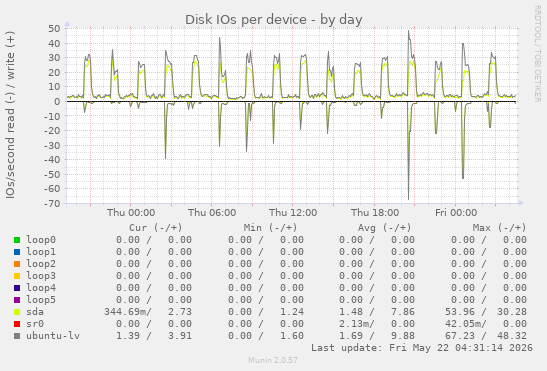Click the 'Avg (-/+)' column header

[x=384, y=228]
